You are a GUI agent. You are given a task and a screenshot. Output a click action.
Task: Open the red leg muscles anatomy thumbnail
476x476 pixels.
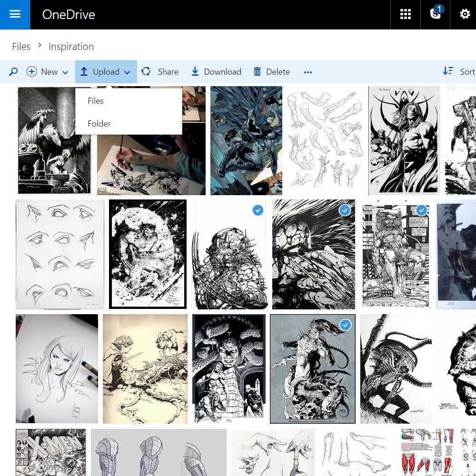point(428,452)
